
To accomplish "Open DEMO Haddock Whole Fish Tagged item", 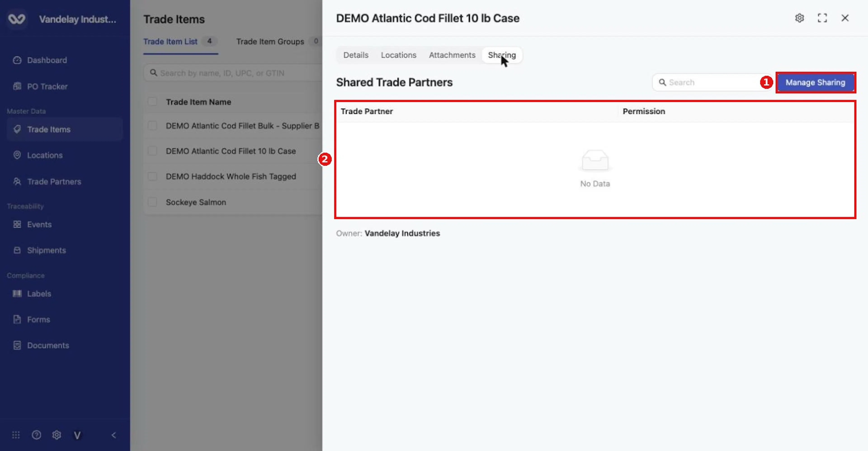I will point(231,176).
